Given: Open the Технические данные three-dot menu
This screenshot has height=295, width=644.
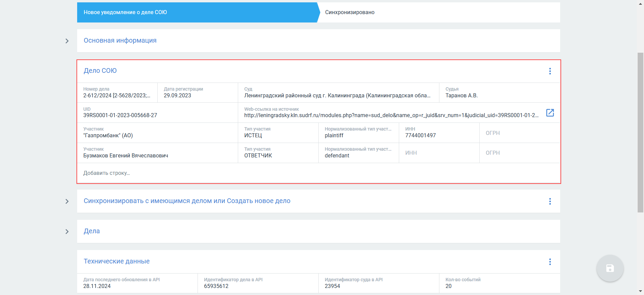Looking at the screenshot, I should pos(550,262).
